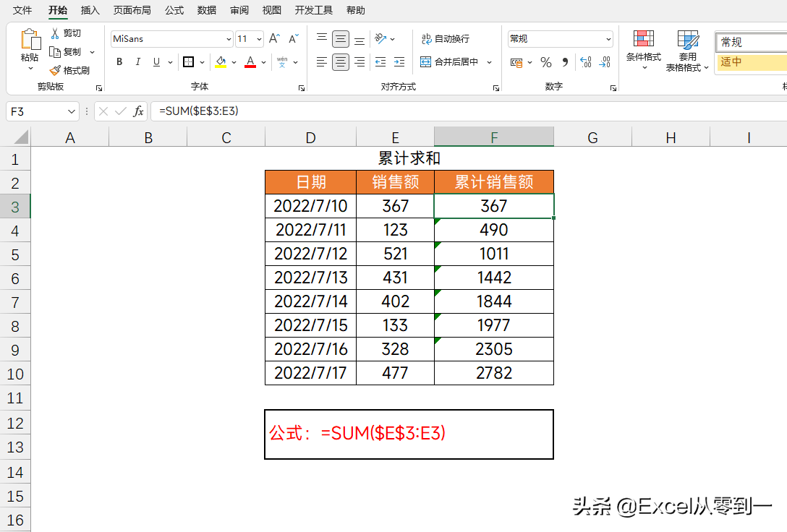Open Conditional Formatting (条件格式)

[644, 50]
